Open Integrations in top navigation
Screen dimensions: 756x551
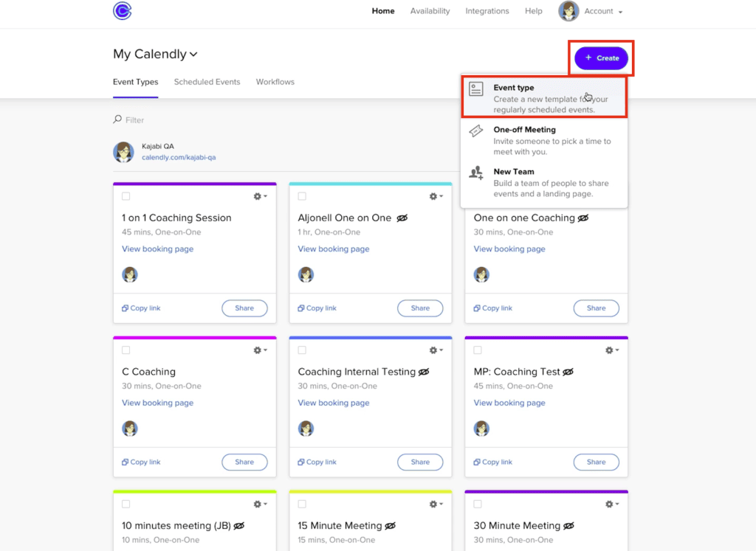pos(487,11)
